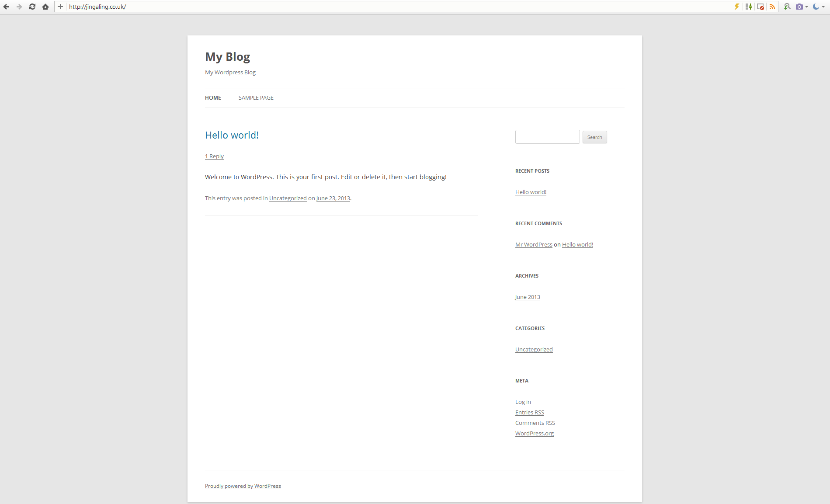The height and width of the screenshot is (504, 830).
Task: Click the back navigation arrow
Action: coord(6,7)
